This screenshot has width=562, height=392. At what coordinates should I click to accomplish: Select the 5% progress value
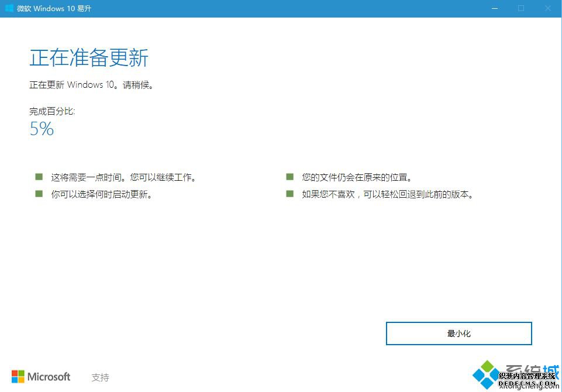click(42, 128)
